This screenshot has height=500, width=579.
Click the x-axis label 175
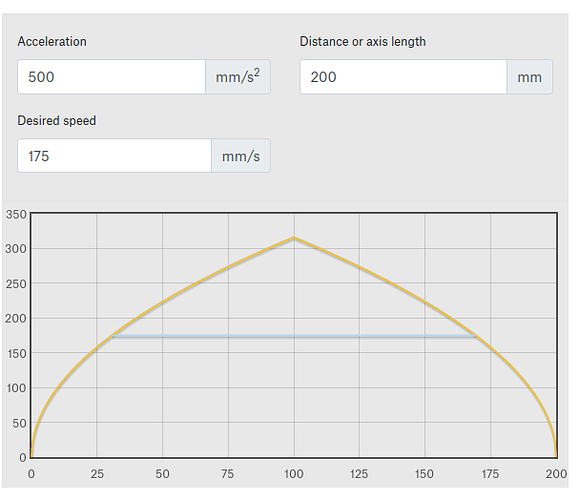coord(490,474)
